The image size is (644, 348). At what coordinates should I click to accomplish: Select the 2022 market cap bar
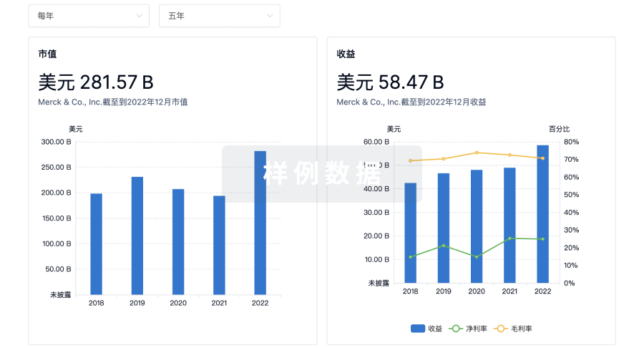260,223
